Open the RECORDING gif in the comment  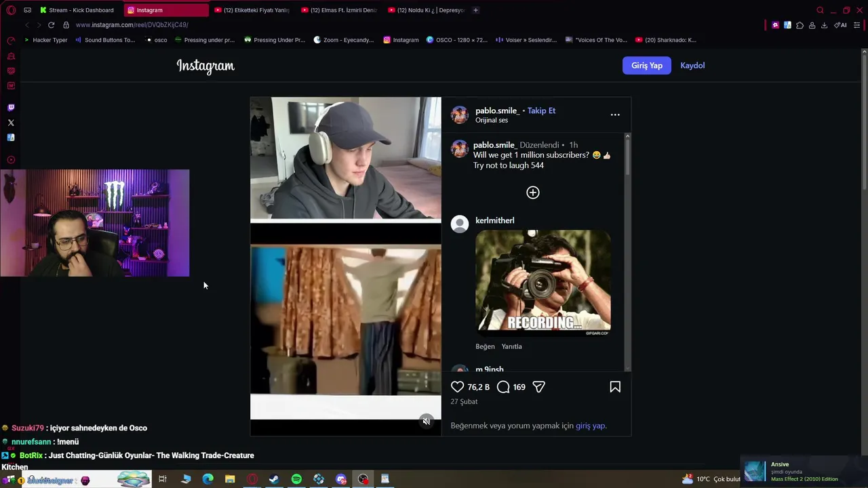(543, 283)
